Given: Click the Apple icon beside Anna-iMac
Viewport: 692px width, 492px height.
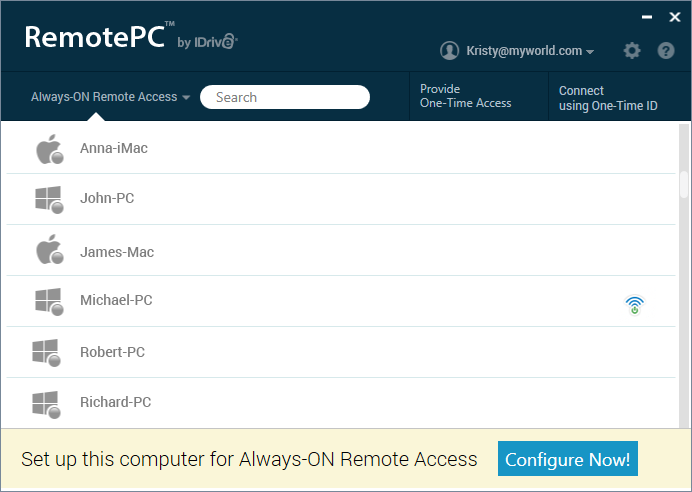Looking at the screenshot, I should click(48, 149).
